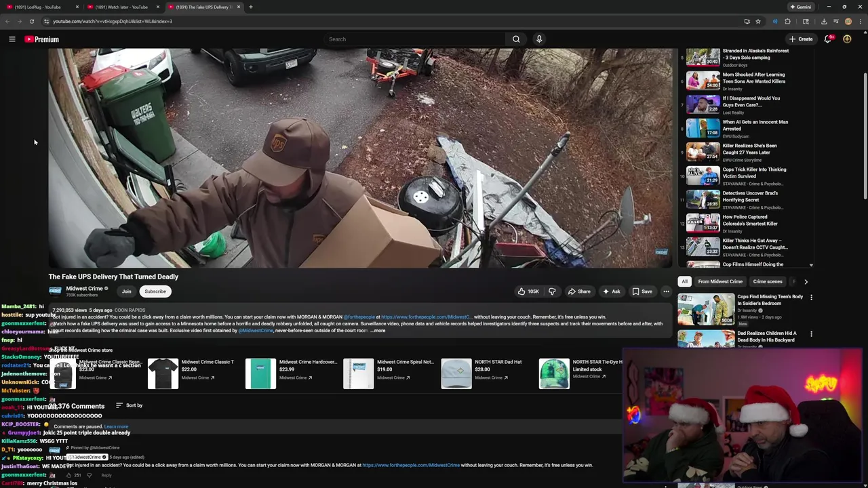Go back in browser history
The image size is (868, 488).
(7, 21)
